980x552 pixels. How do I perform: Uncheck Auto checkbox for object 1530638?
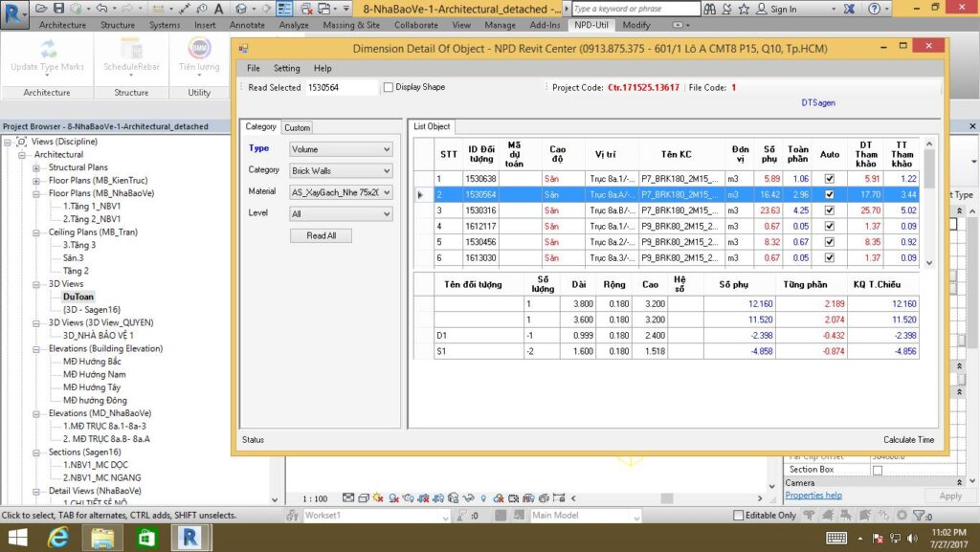(830, 179)
